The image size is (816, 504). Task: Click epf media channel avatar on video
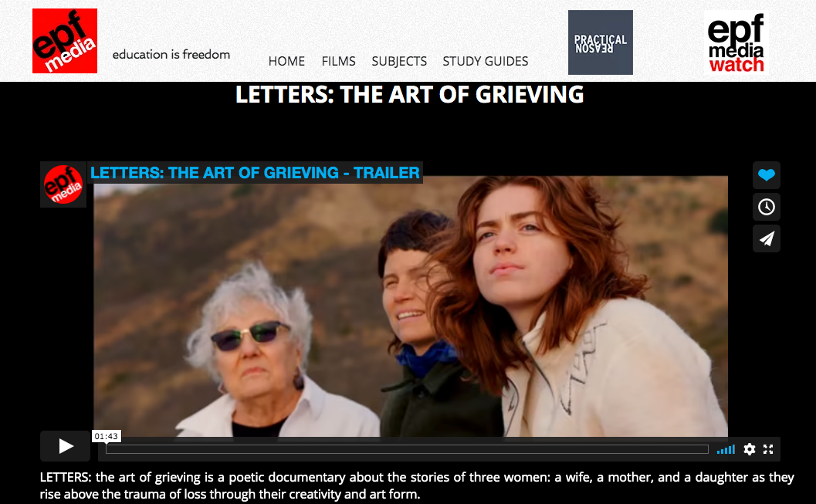pyautogui.click(x=63, y=184)
